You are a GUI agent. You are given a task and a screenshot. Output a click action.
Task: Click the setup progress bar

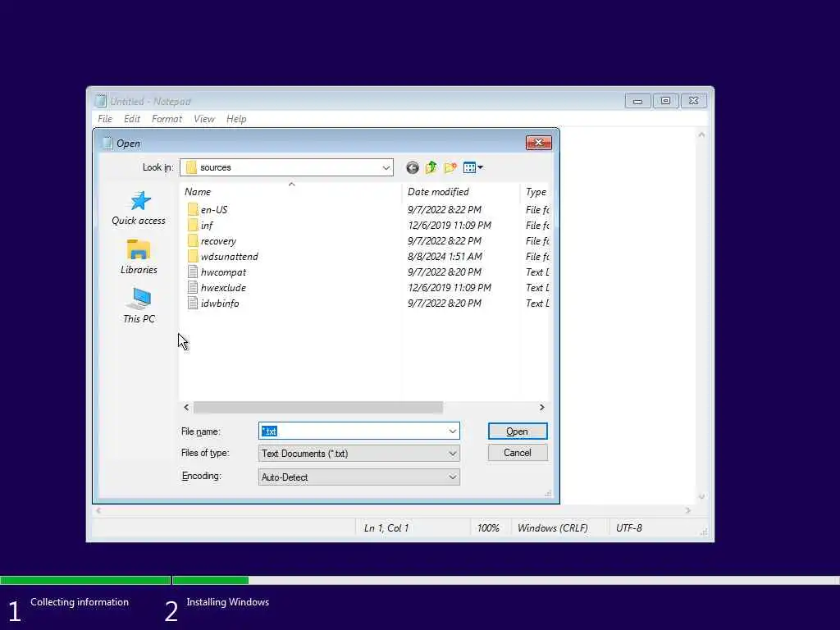[420, 580]
